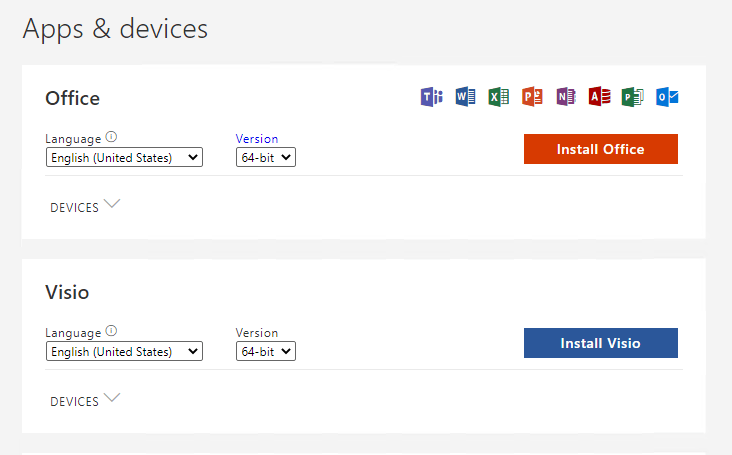Click the Visio Language info icon
This screenshot has height=455, width=732.
point(111,331)
